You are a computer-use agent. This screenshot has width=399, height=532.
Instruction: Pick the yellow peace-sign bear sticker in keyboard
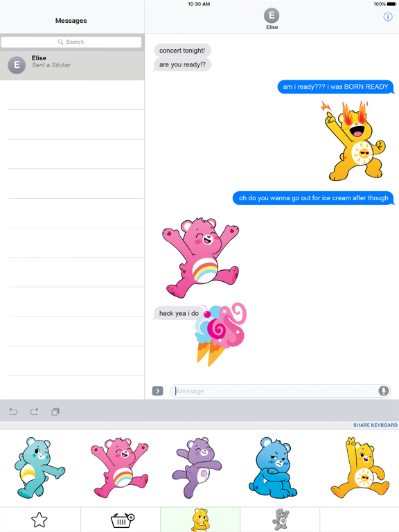pos(360,468)
